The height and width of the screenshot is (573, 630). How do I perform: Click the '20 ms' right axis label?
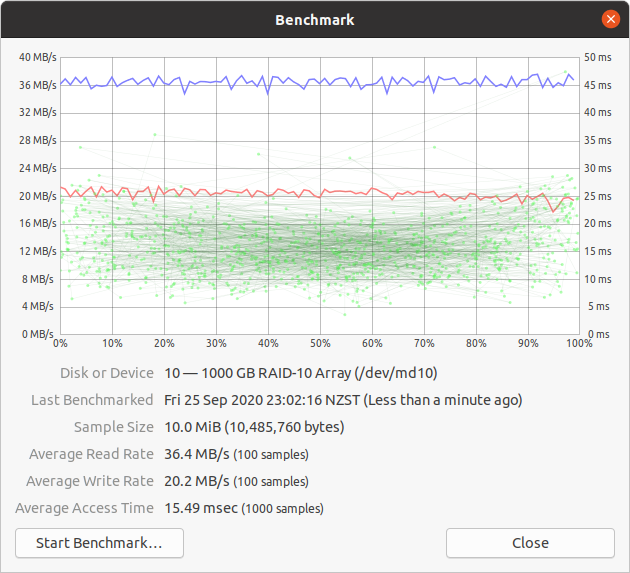[x=597, y=223]
